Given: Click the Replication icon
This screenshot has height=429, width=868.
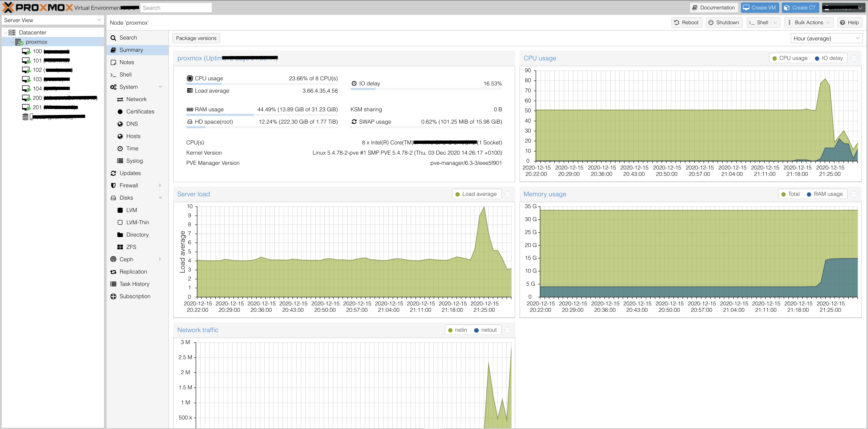Looking at the screenshot, I should coord(113,272).
